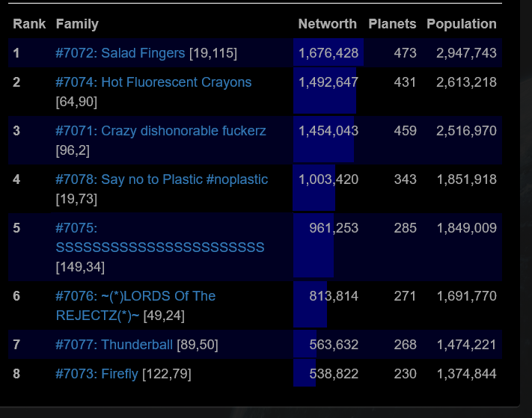The height and width of the screenshot is (418, 532).
Task: Open the #7072: Salad Fingers family link
Action: pyautogui.click(x=120, y=53)
